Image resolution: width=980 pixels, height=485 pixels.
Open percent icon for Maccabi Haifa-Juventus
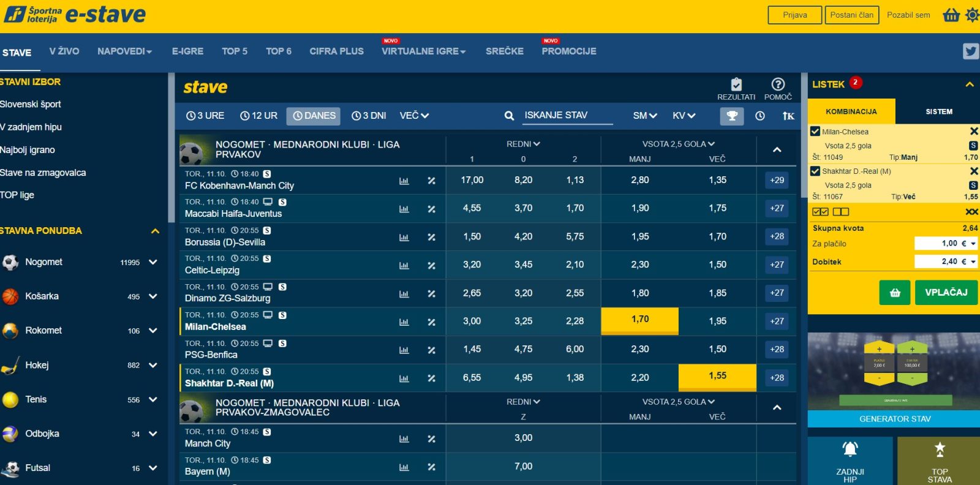[432, 209]
